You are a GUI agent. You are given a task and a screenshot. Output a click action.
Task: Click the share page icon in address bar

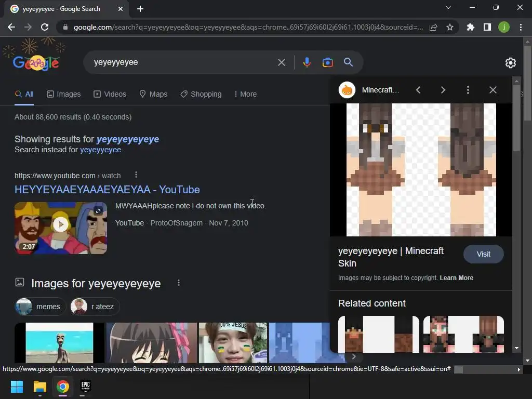click(x=433, y=27)
